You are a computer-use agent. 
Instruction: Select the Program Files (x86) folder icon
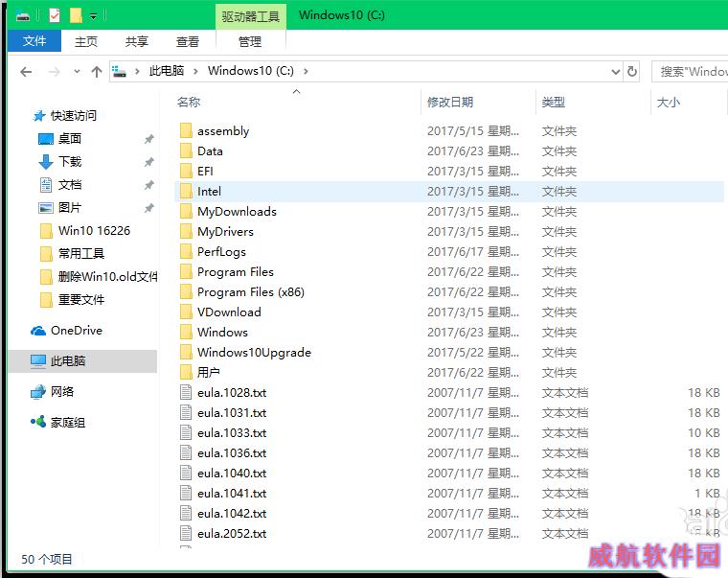coord(186,291)
